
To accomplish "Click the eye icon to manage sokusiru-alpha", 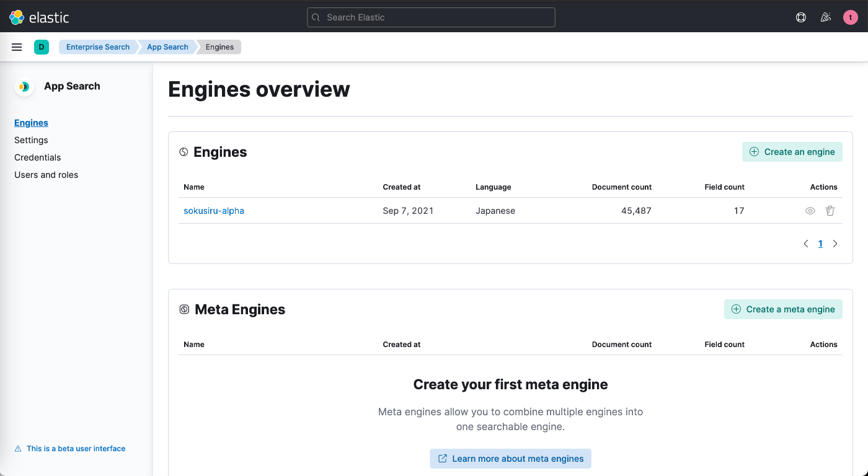I will tap(810, 211).
